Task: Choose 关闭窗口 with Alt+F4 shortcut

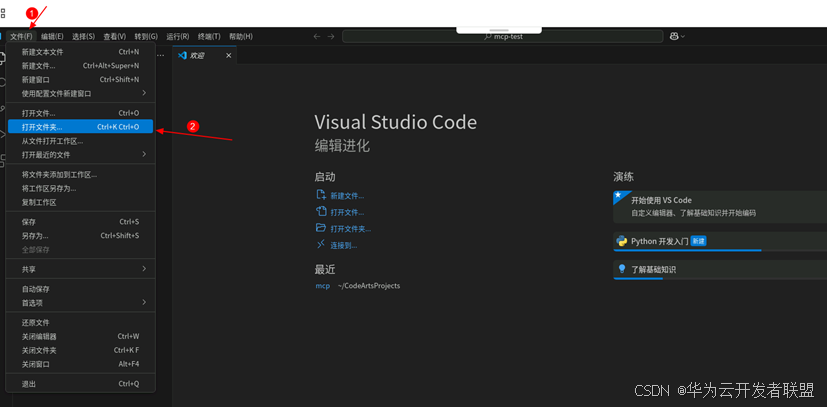Action: click(x=80, y=364)
